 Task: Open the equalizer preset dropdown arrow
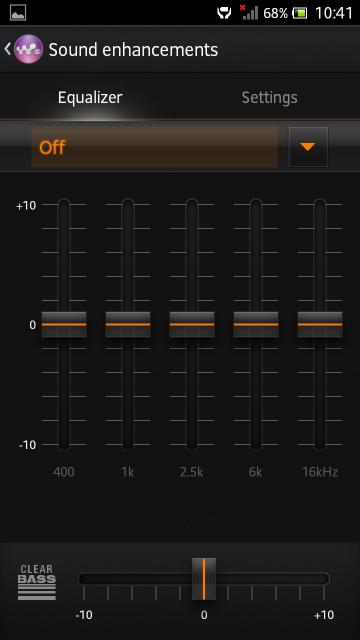coord(308,147)
